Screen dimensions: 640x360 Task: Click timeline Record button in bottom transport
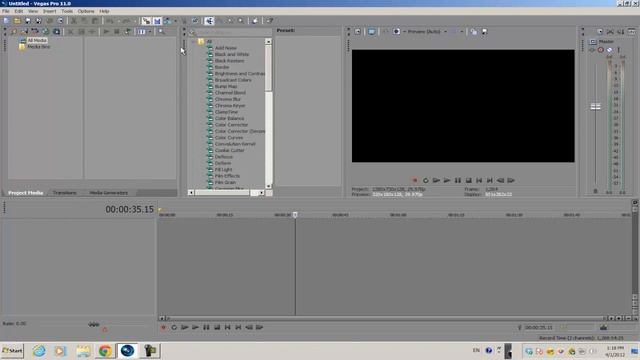tap(163, 327)
